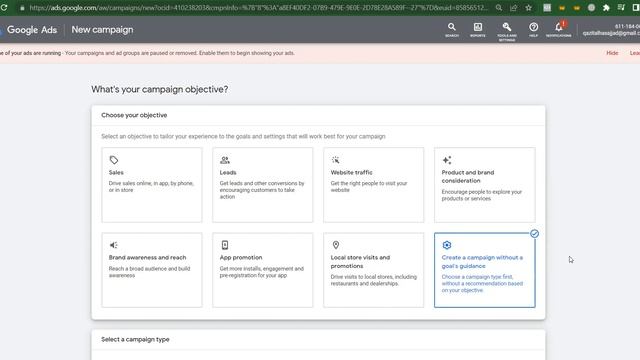Deselect the checked no-goal objective checkmark
Image resolution: width=640 pixels, height=360 pixels.
click(x=534, y=233)
